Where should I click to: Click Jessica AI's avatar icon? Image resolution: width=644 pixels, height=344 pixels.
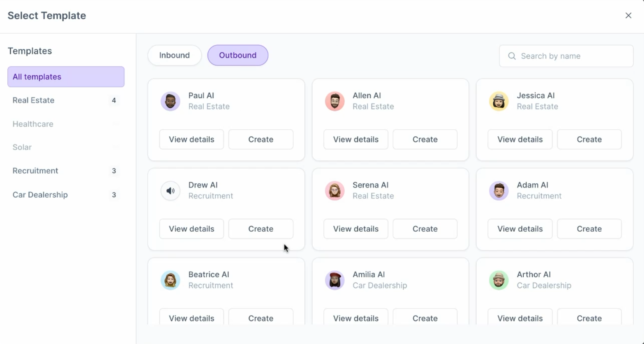click(x=499, y=101)
